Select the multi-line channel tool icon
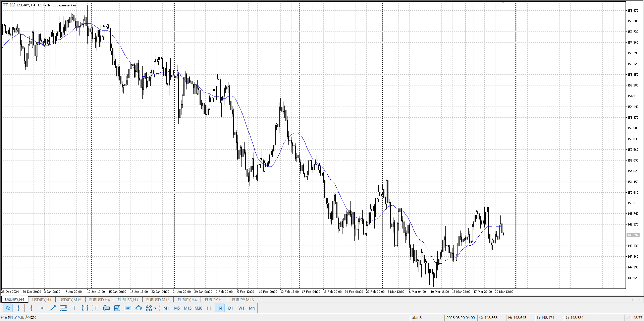The width and height of the screenshot is (644, 321). (63, 308)
